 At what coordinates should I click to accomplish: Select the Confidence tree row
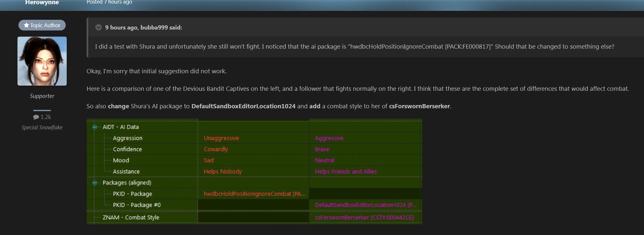coord(254,149)
